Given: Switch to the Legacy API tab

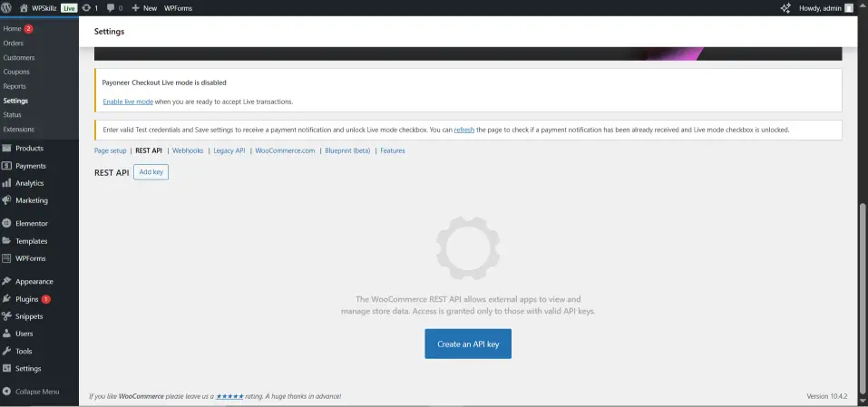Looking at the screenshot, I should (x=229, y=150).
